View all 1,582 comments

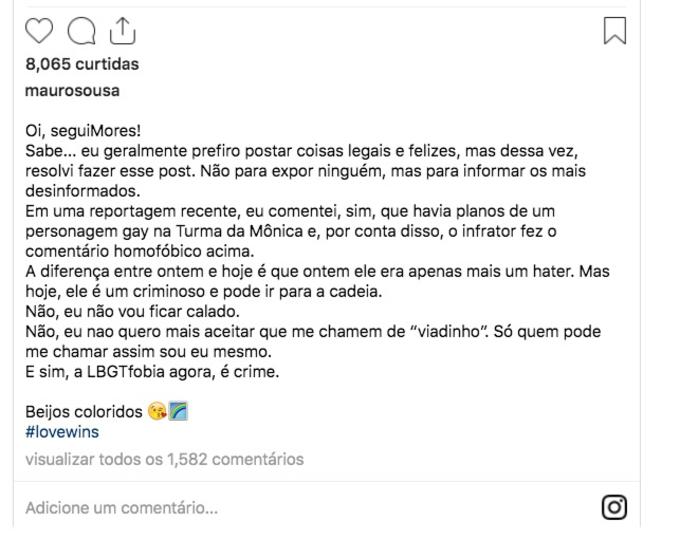click(x=164, y=460)
